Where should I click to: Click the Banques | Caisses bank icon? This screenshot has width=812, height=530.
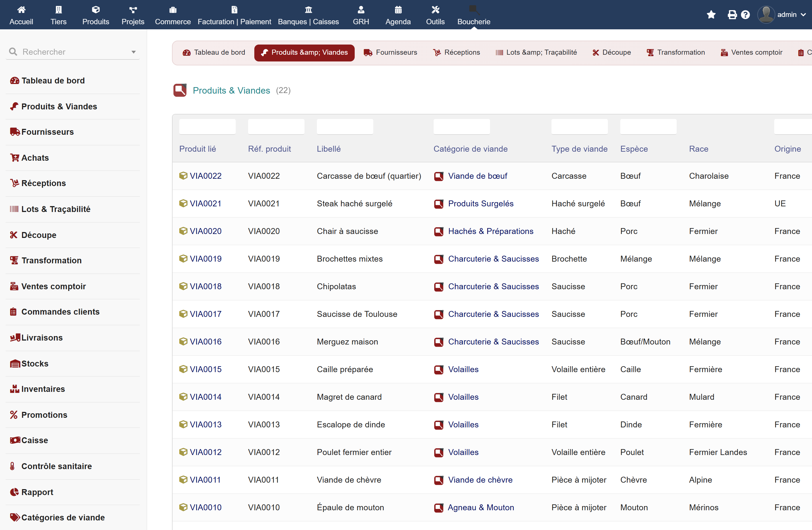coord(308,10)
